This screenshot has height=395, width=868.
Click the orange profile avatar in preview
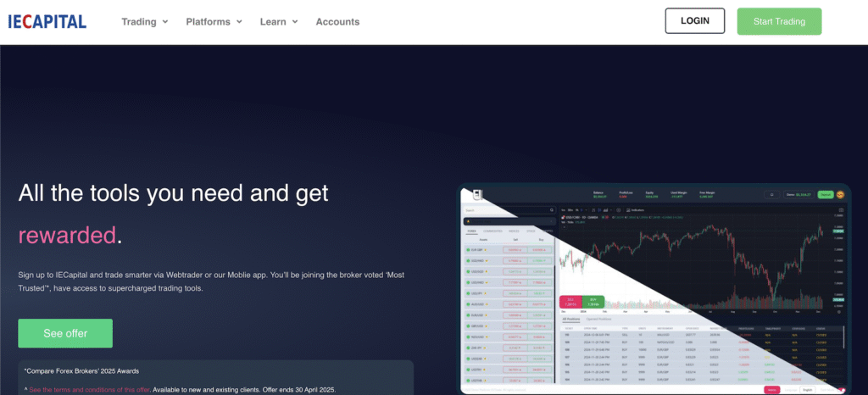pos(840,194)
